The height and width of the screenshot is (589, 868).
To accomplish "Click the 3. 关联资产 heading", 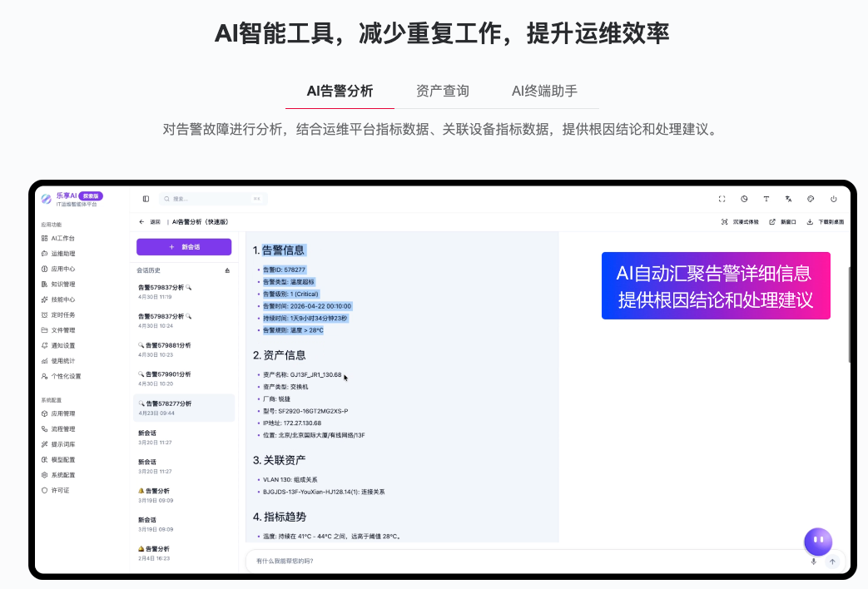I will coord(279,461).
